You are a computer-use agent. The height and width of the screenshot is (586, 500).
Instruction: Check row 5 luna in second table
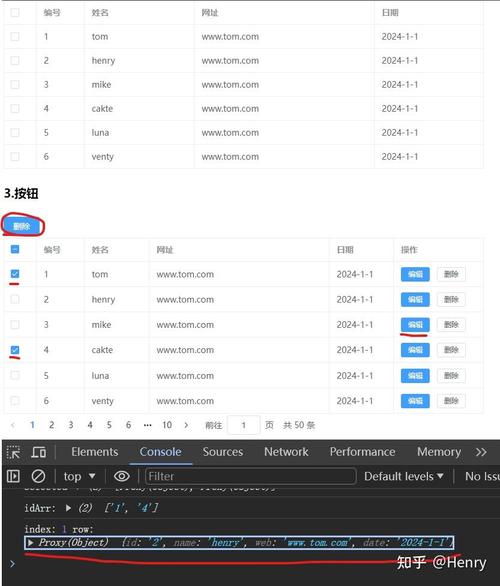pyautogui.click(x=15, y=375)
